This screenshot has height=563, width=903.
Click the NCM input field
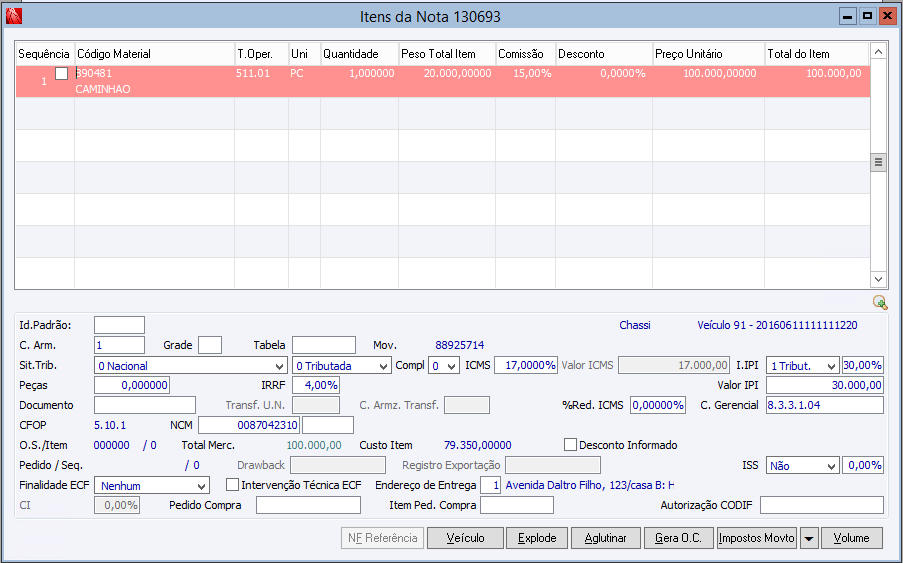point(249,425)
